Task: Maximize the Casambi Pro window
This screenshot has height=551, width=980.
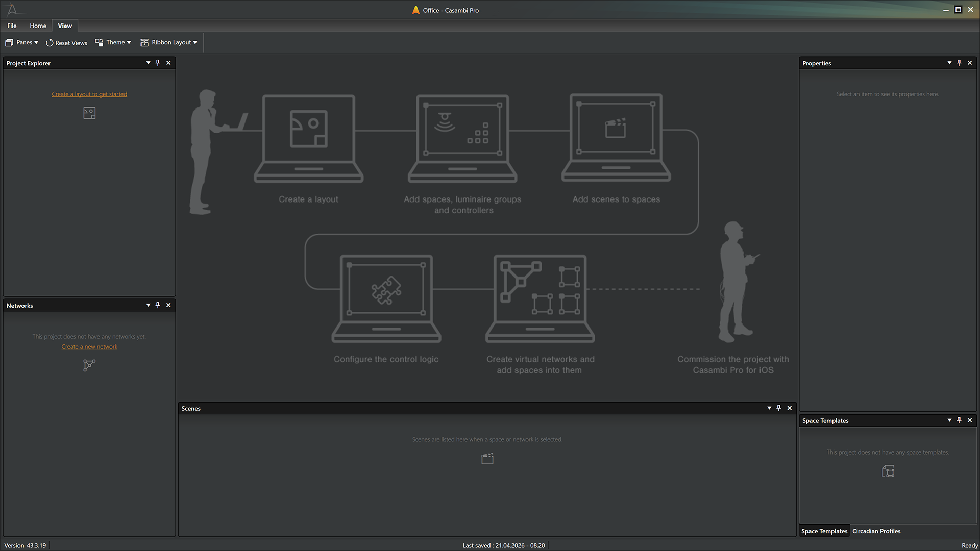Action: click(x=958, y=10)
